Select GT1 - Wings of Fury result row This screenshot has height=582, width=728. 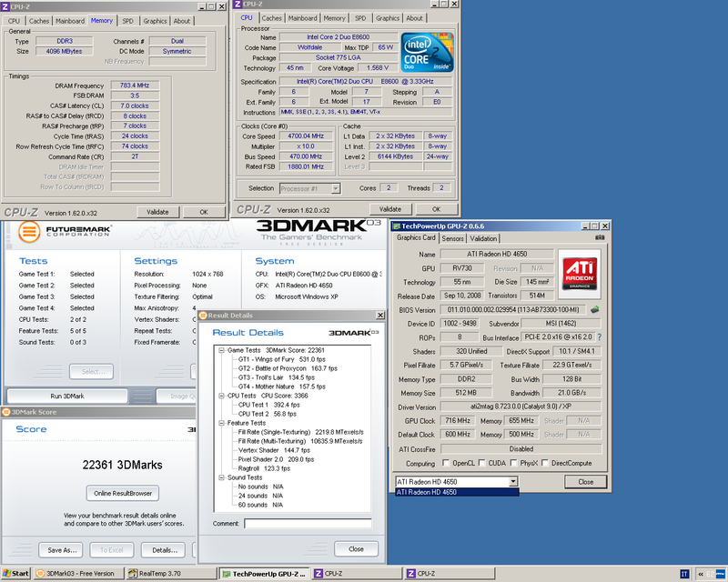point(282,359)
